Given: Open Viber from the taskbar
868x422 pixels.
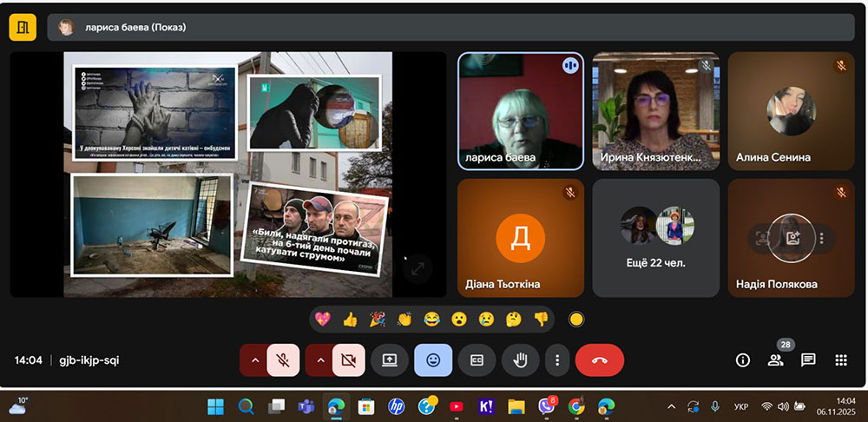Looking at the screenshot, I should (546, 406).
